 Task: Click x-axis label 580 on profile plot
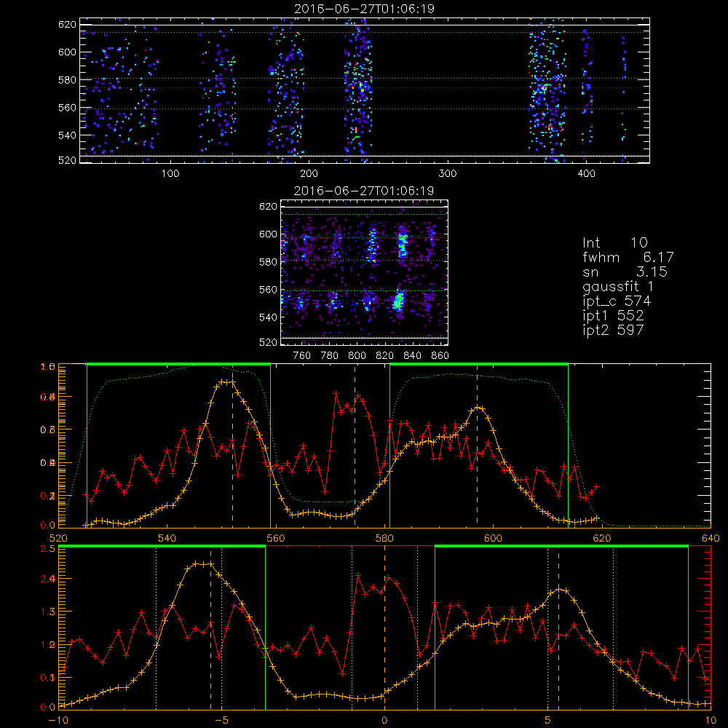[x=384, y=538]
